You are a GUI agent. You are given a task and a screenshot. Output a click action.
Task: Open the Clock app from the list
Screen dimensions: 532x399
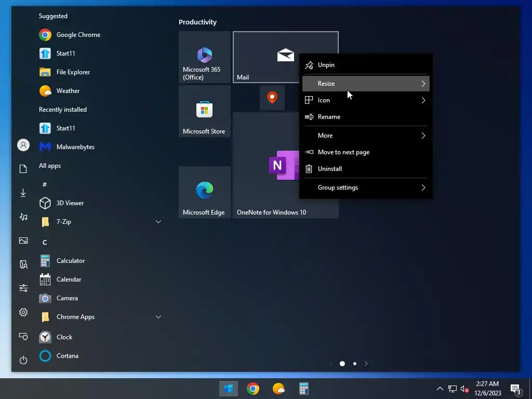click(56, 337)
